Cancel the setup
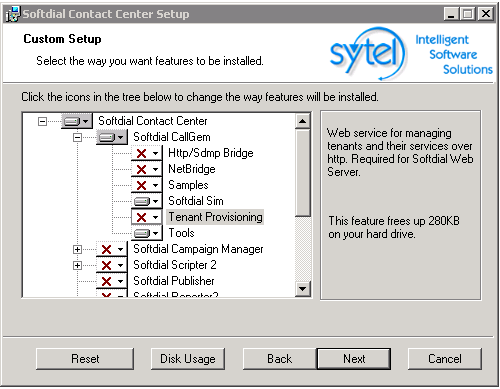The image size is (500, 389). pos(445,359)
